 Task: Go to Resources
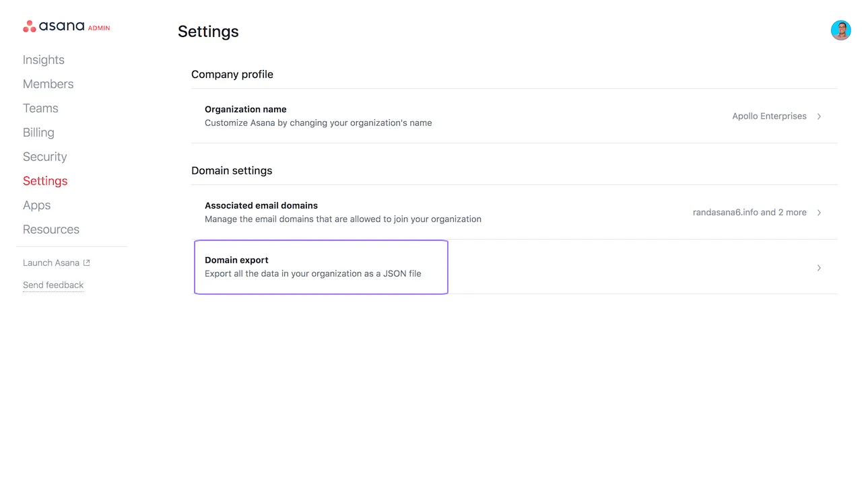click(x=51, y=229)
